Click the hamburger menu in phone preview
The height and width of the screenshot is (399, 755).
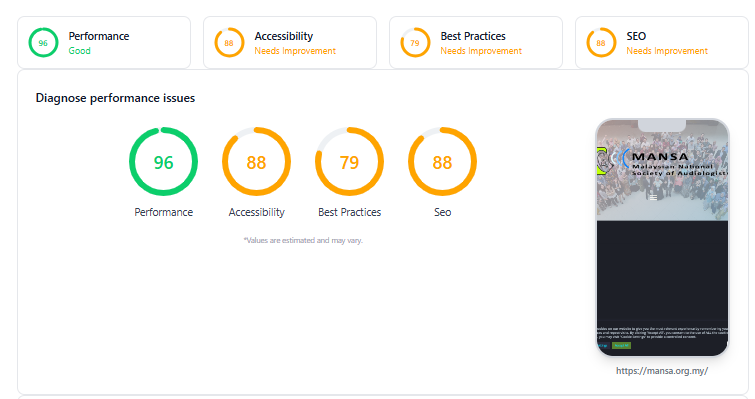pyautogui.click(x=653, y=197)
